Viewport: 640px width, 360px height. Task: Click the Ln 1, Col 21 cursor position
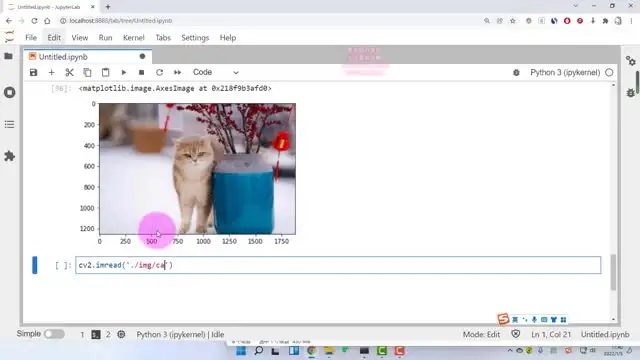(x=551, y=334)
